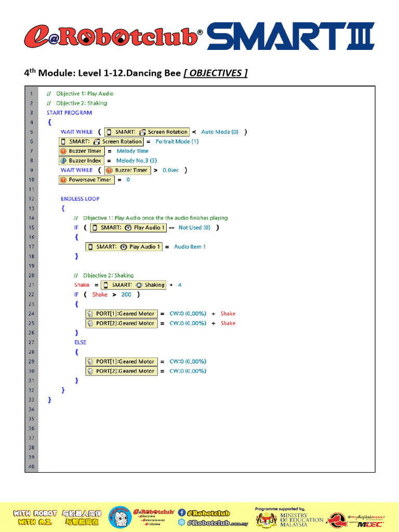Viewport: 399px width, 532px height.
Task: Click the 'Not Used (0)' value on line 15
Action: [x=194, y=228]
